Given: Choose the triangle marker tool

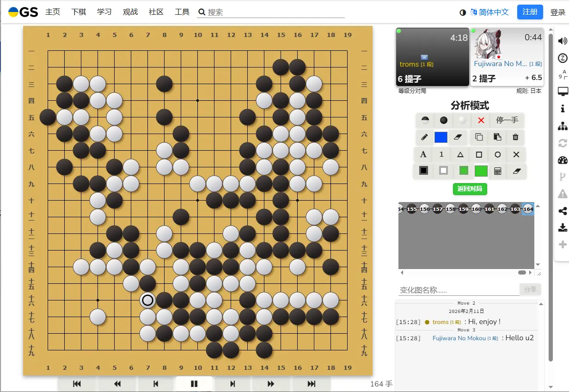Looking at the screenshot, I should point(459,154).
